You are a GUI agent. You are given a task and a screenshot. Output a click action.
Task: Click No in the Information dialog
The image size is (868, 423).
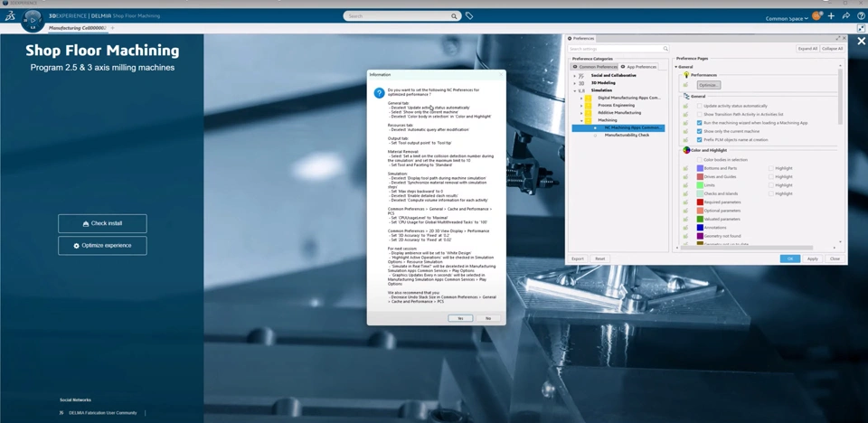(x=487, y=318)
